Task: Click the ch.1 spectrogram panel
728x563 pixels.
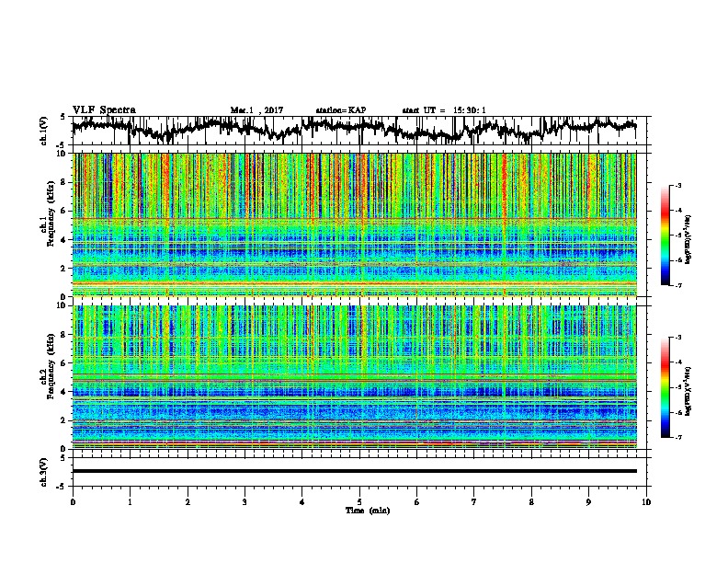Action: (x=354, y=224)
